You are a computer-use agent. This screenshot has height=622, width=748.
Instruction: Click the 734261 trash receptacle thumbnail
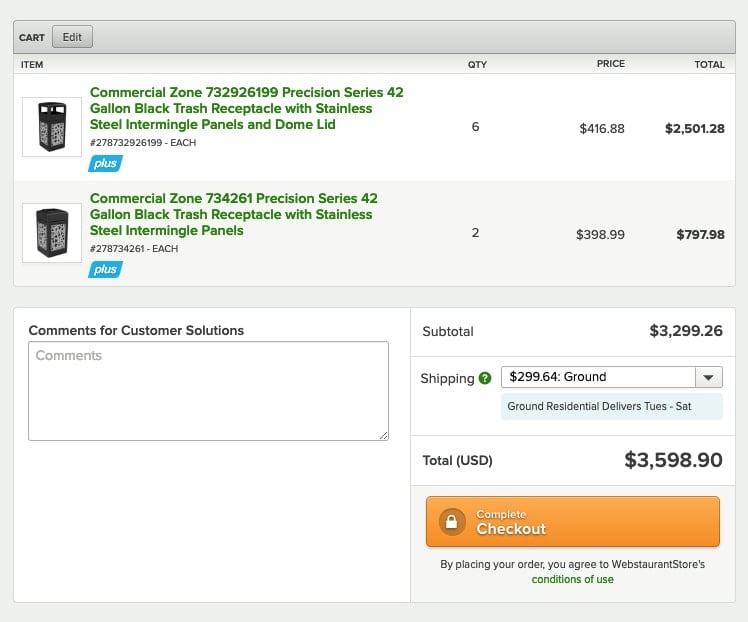[x=52, y=233]
